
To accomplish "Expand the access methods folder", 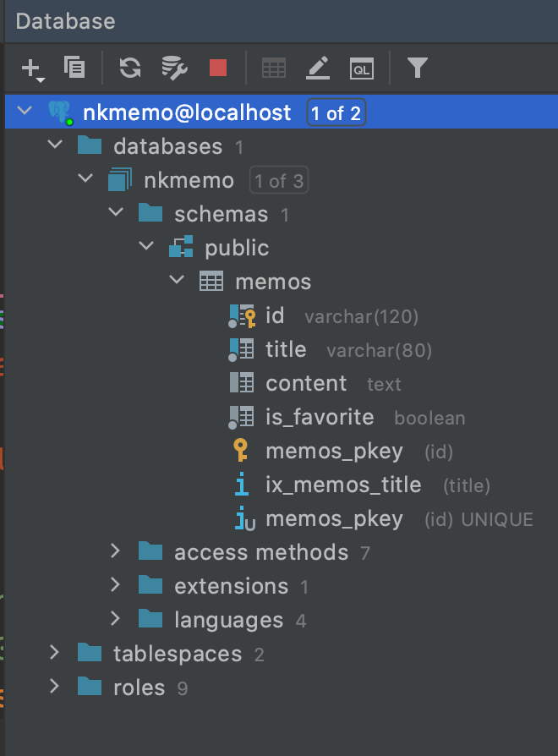I will (115, 551).
